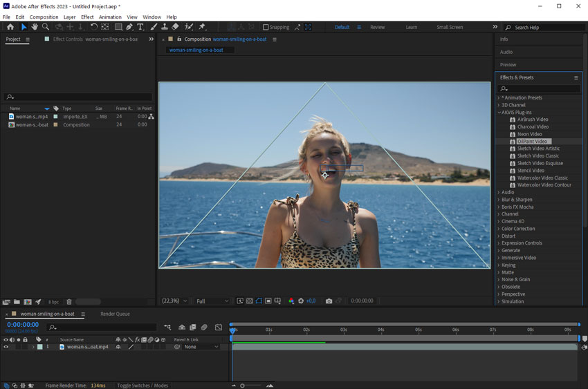The height and width of the screenshot is (389, 588).
Task: Open the Composition menu
Action: (44, 17)
